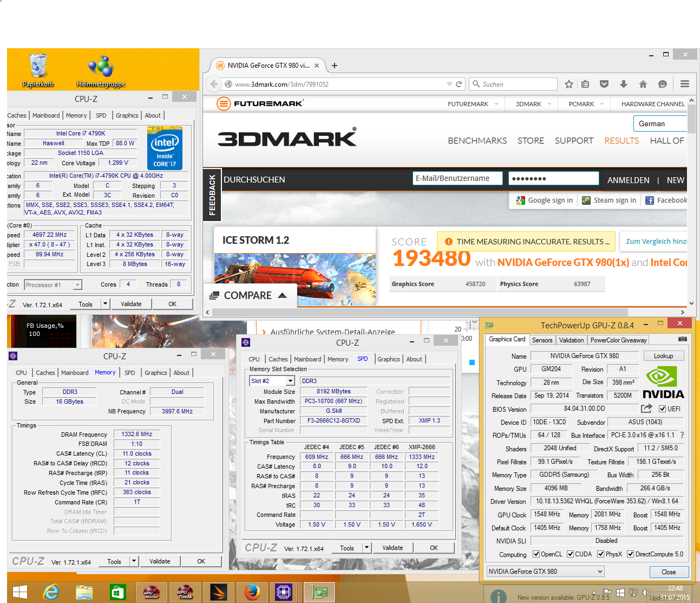Open the Firefox downloads arrow

pyautogui.click(x=624, y=84)
